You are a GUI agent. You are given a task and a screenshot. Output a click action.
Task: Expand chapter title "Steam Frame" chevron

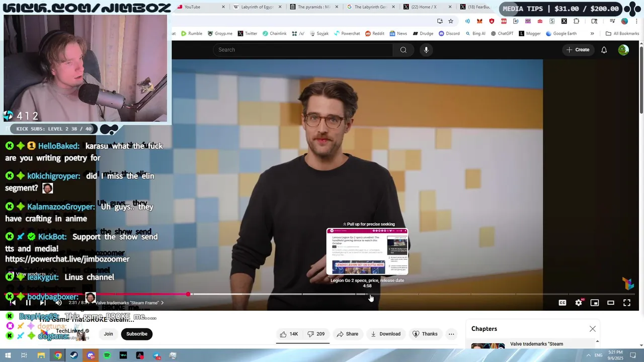click(x=162, y=303)
